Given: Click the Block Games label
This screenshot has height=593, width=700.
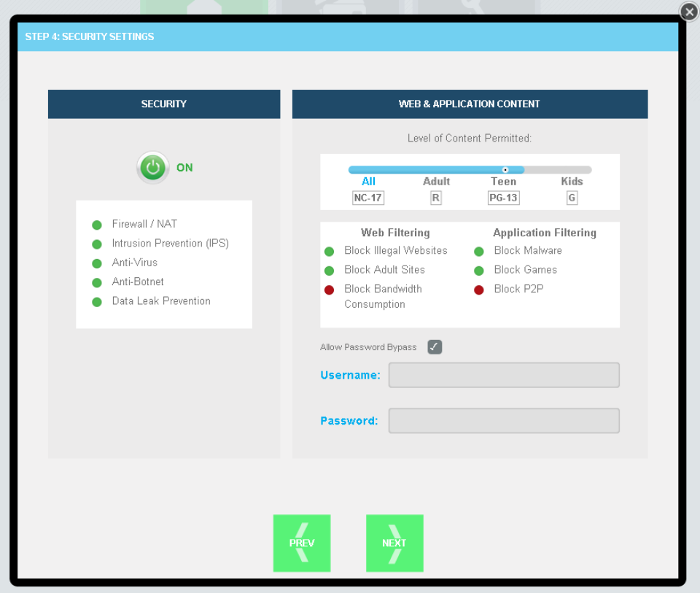Looking at the screenshot, I should [x=526, y=269].
